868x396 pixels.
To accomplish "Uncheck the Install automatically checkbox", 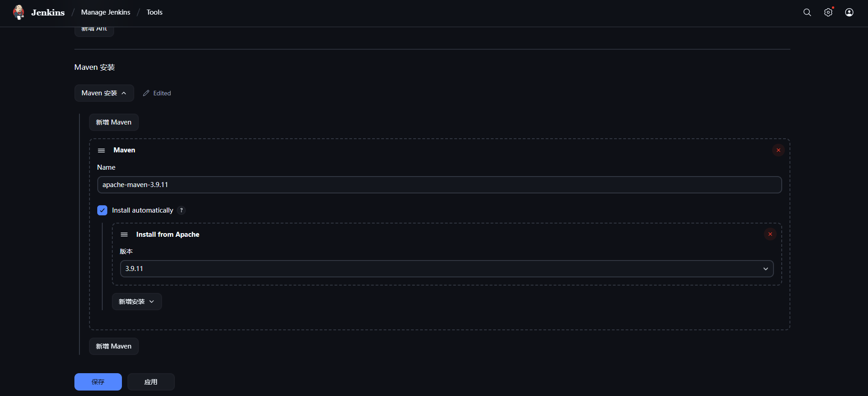I will click(102, 210).
